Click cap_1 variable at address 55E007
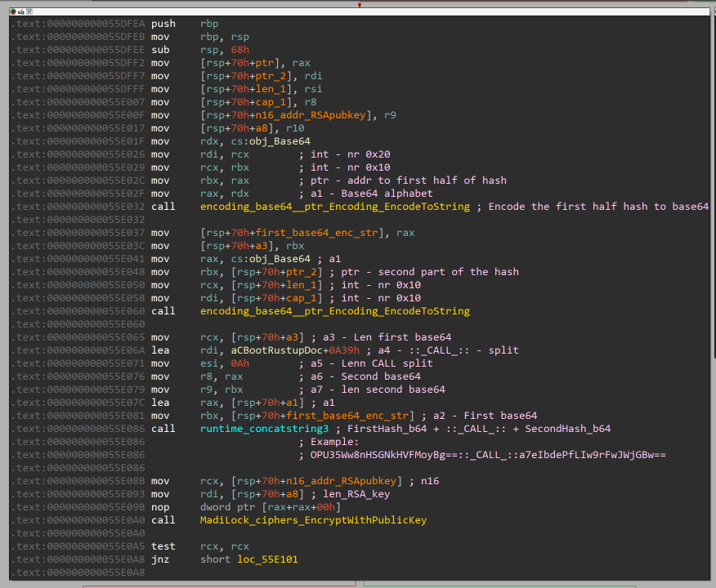Viewport: 716px width, 588px height. point(271,102)
